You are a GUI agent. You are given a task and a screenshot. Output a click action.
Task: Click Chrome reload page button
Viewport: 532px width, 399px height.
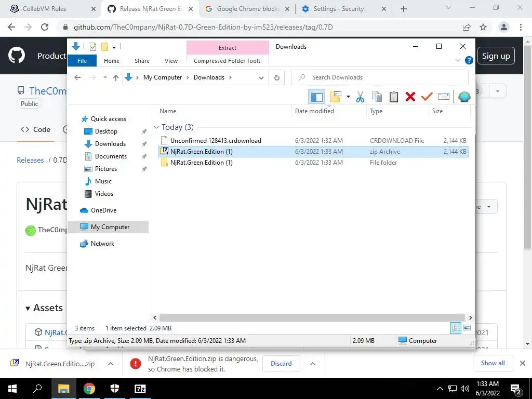(x=45, y=27)
